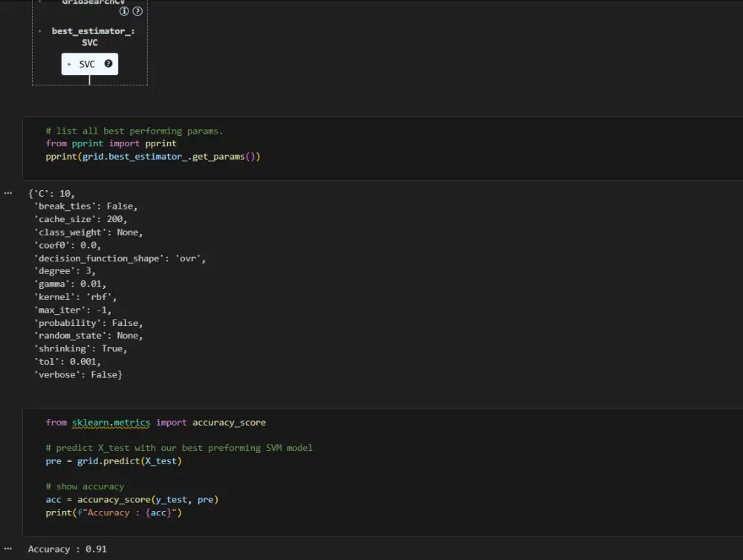This screenshot has width=743, height=560.
Task: Click the 'kernel': 'rbf' output line
Action: 75,297
